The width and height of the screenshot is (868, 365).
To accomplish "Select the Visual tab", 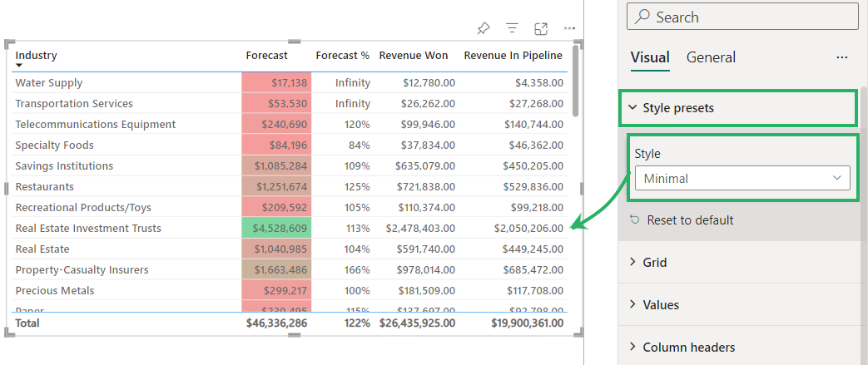I will tap(649, 57).
